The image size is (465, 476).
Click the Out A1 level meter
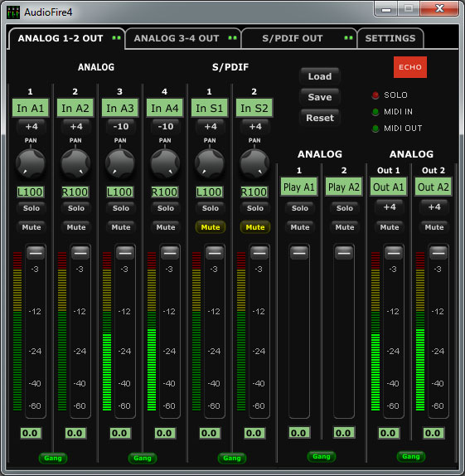(375, 331)
